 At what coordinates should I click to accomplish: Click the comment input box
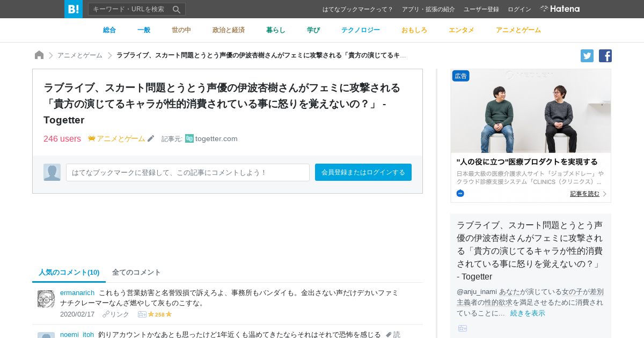(x=188, y=172)
